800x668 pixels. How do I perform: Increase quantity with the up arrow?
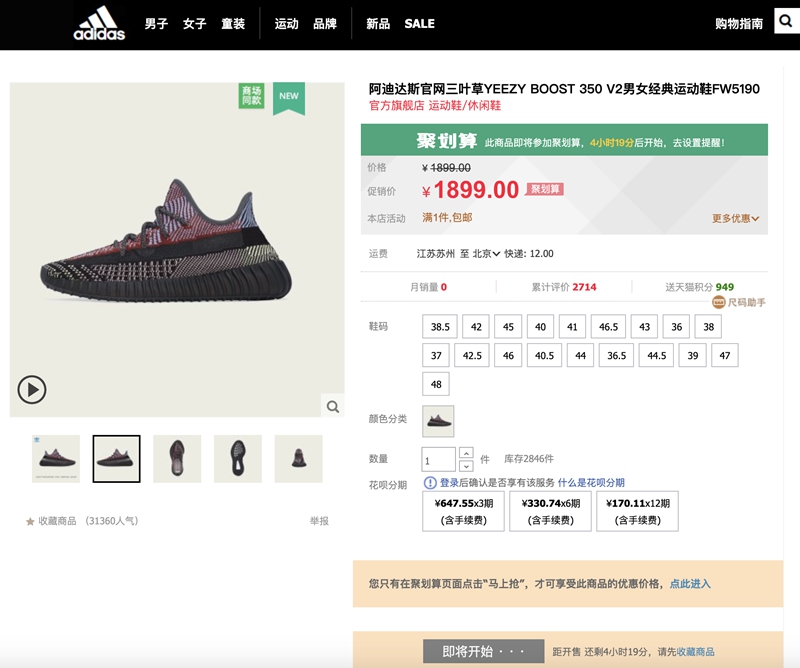(x=466, y=453)
